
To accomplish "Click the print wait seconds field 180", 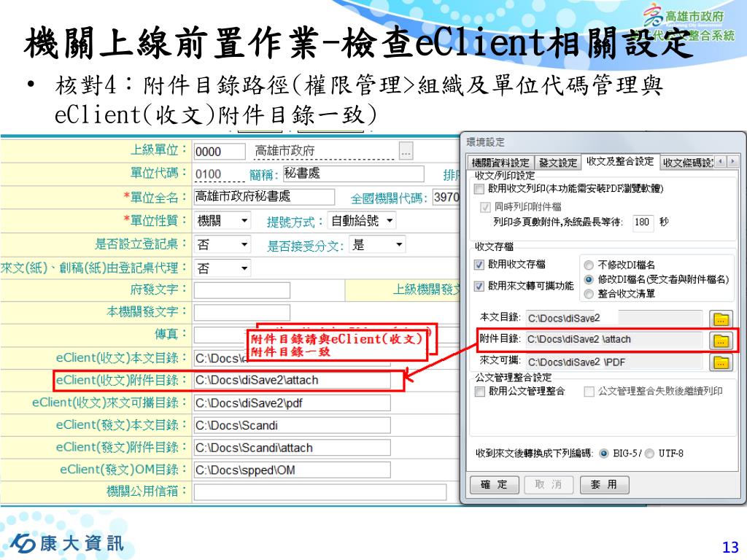I will [643, 222].
